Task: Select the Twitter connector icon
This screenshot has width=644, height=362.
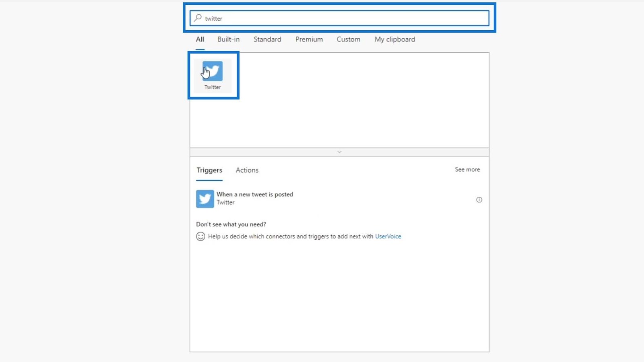Action: coord(213,71)
